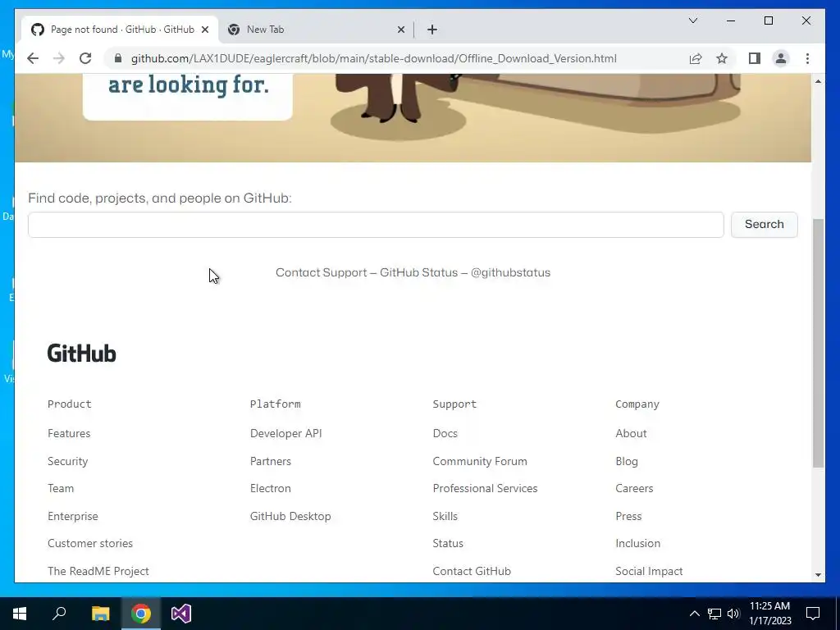Image resolution: width=840 pixels, height=630 pixels.
Task: Click the Search button
Action: (764, 225)
